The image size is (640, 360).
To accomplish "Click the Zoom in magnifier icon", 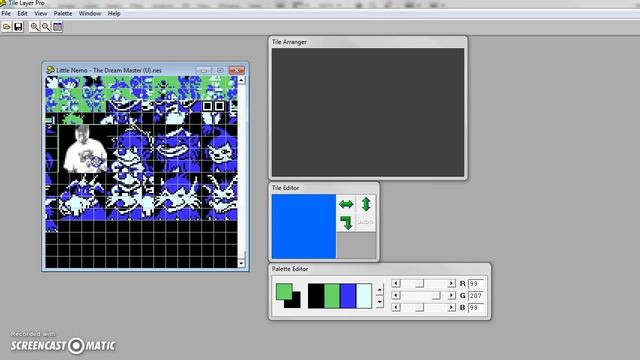I will [35, 27].
